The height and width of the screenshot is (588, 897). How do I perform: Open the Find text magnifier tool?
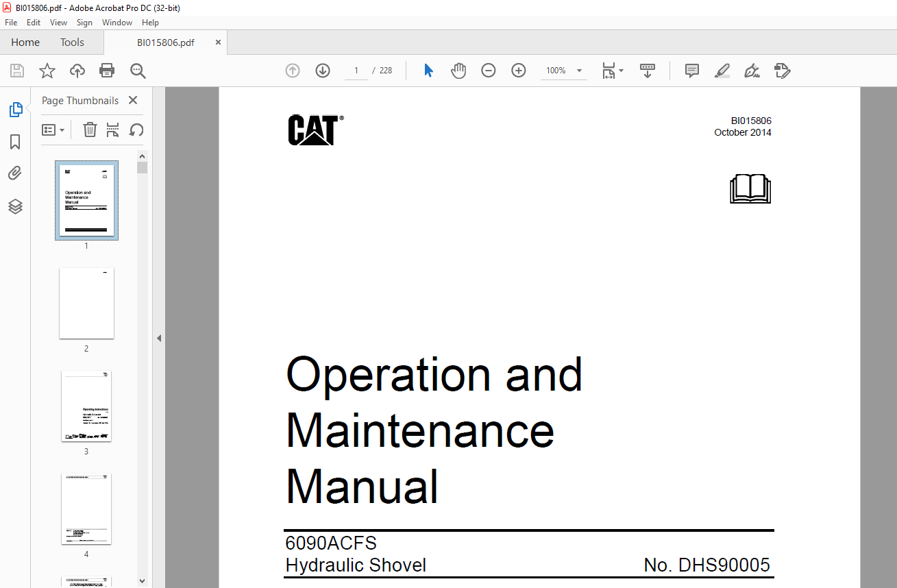tap(138, 71)
